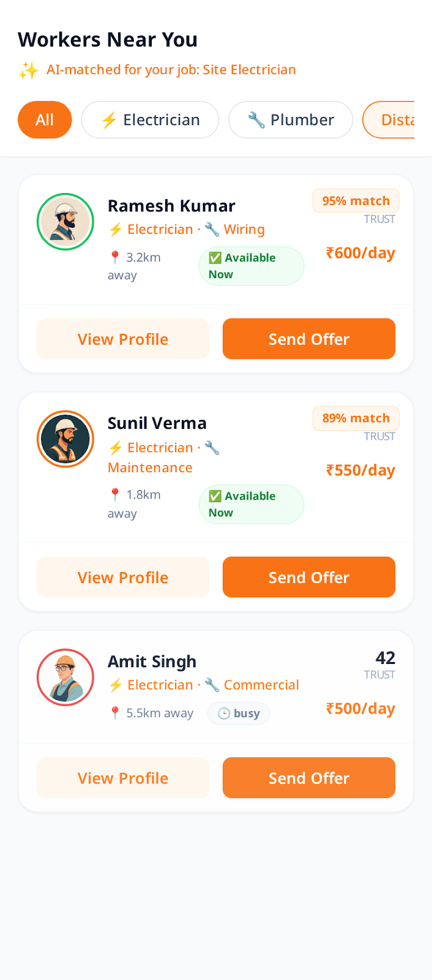Send Offer to Ramesh Kumar

[309, 339]
